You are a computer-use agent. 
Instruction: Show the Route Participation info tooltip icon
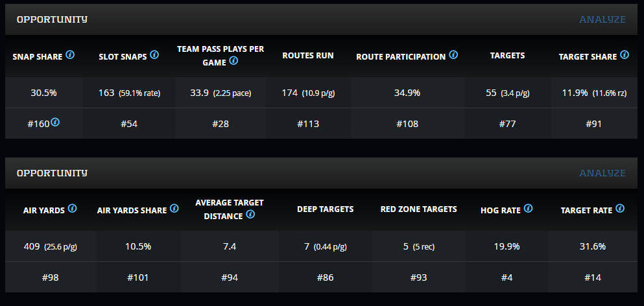pos(453,55)
